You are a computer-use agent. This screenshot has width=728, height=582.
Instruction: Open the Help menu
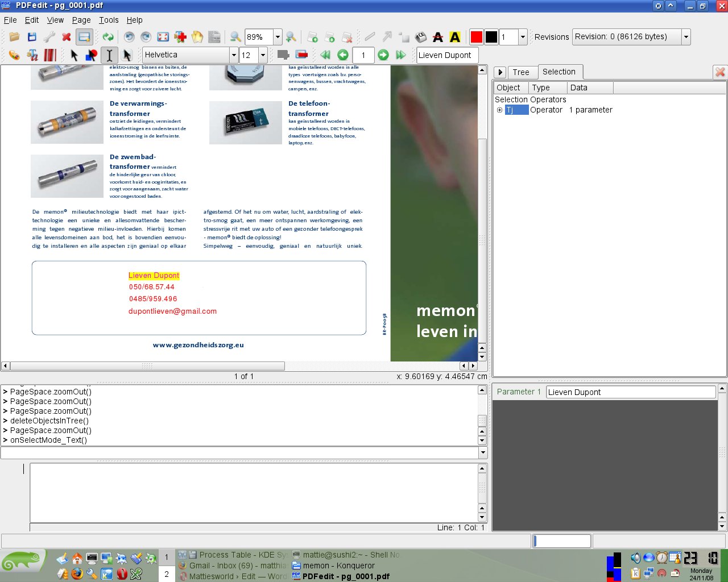click(134, 20)
